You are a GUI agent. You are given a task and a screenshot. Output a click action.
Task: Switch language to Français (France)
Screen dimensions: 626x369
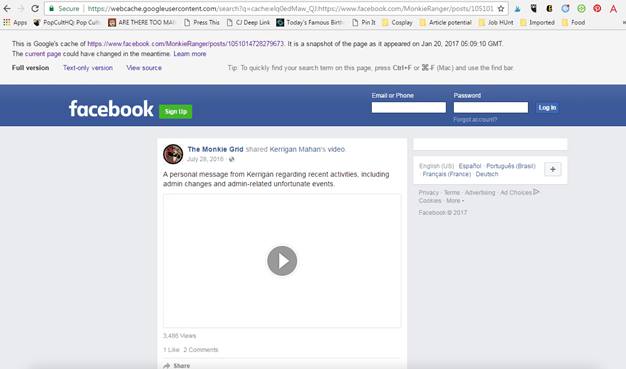(x=447, y=174)
